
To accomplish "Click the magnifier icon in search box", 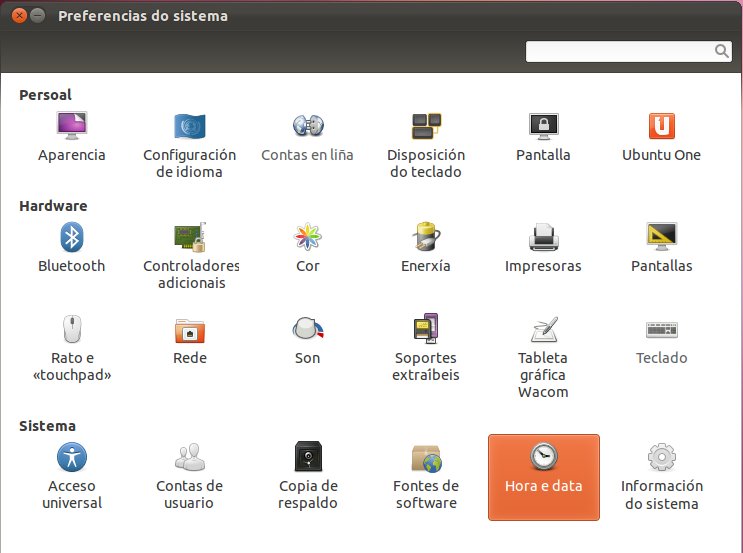I will point(722,51).
